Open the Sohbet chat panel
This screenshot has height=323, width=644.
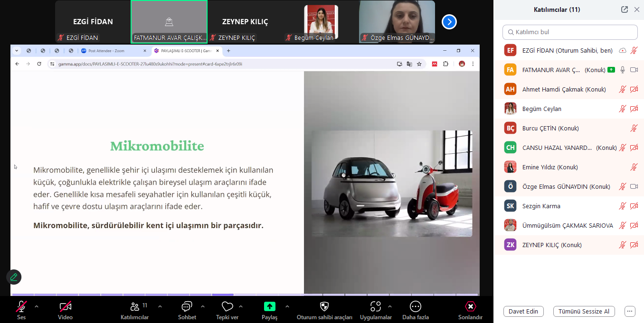click(187, 307)
